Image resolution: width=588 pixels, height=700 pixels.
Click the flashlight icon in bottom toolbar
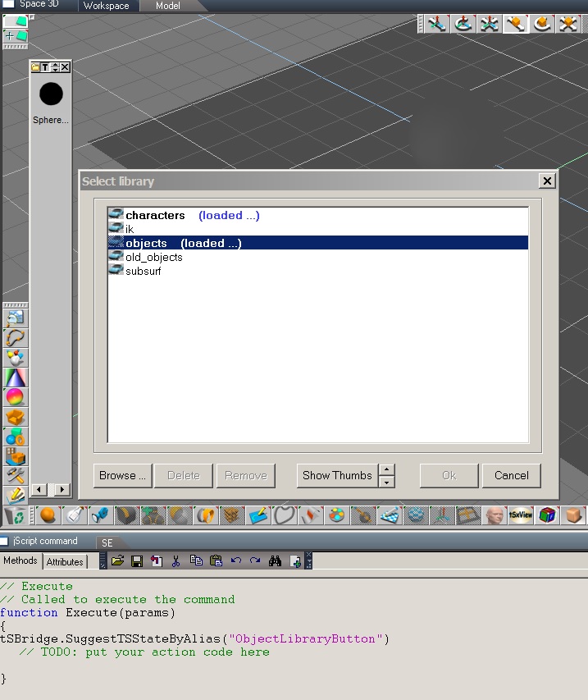pyautogui.click(x=74, y=515)
